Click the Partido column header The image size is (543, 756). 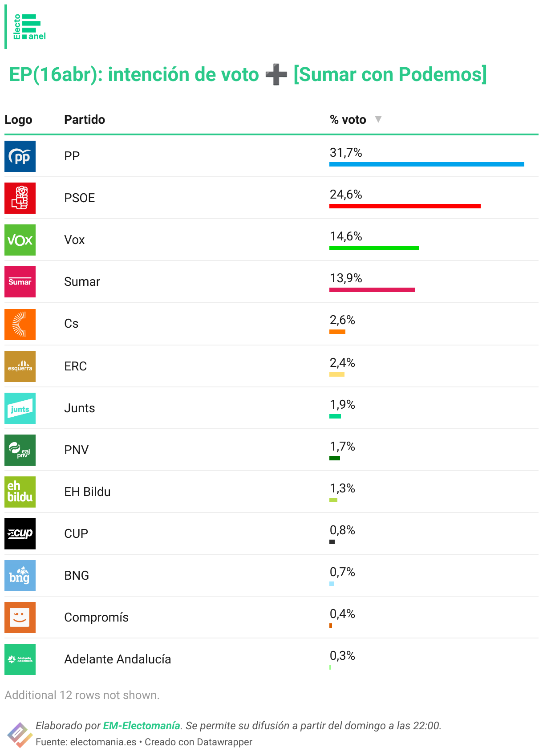click(x=85, y=120)
